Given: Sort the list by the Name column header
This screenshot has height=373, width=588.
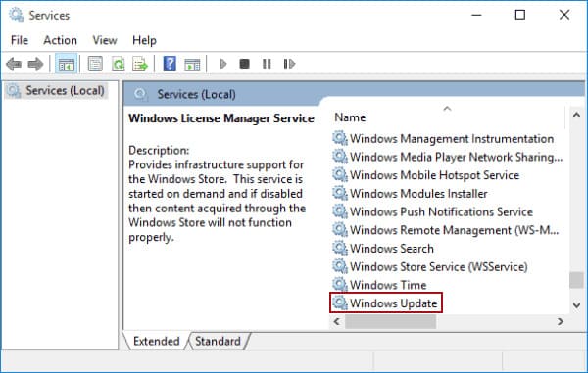Looking at the screenshot, I should [x=447, y=117].
